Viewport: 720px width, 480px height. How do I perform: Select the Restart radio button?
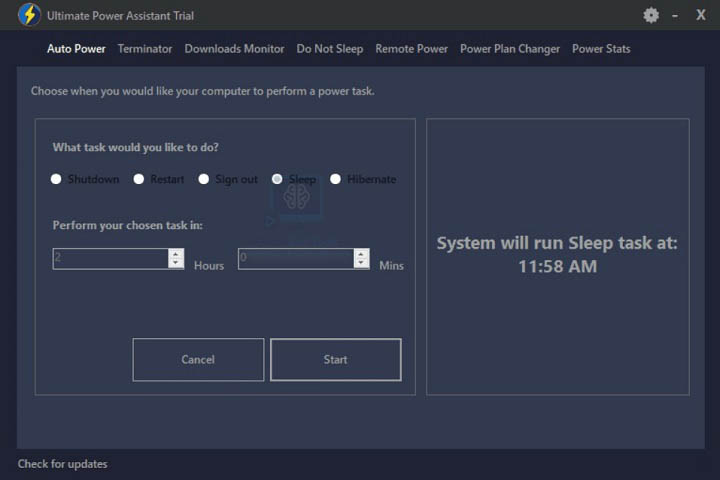[139, 179]
